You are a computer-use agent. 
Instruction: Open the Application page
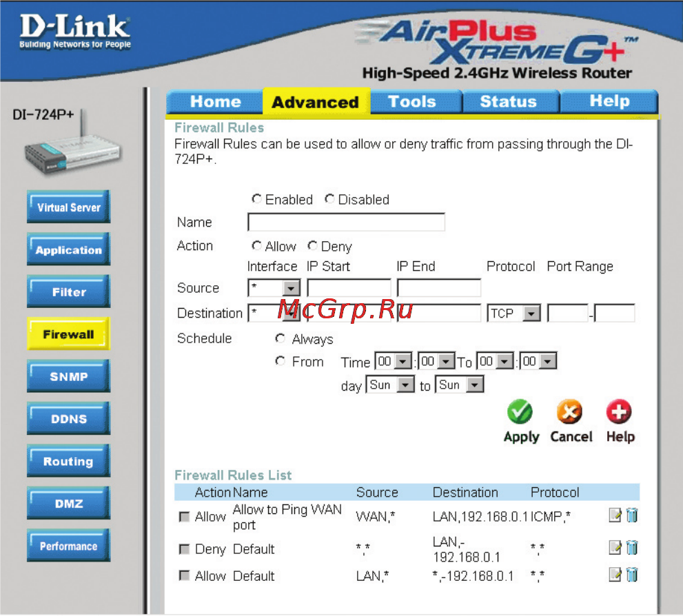click(68, 249)
